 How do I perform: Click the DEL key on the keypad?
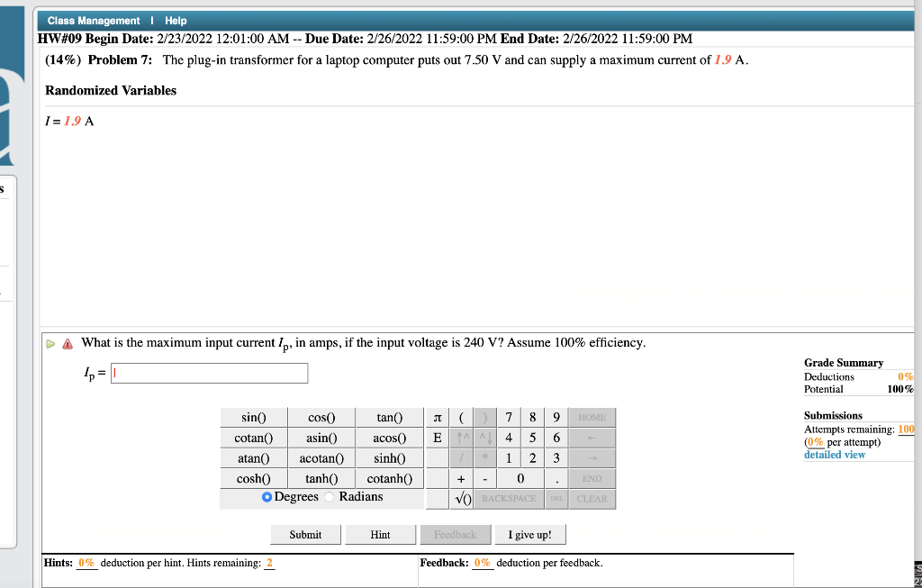[x=556, y=498]
